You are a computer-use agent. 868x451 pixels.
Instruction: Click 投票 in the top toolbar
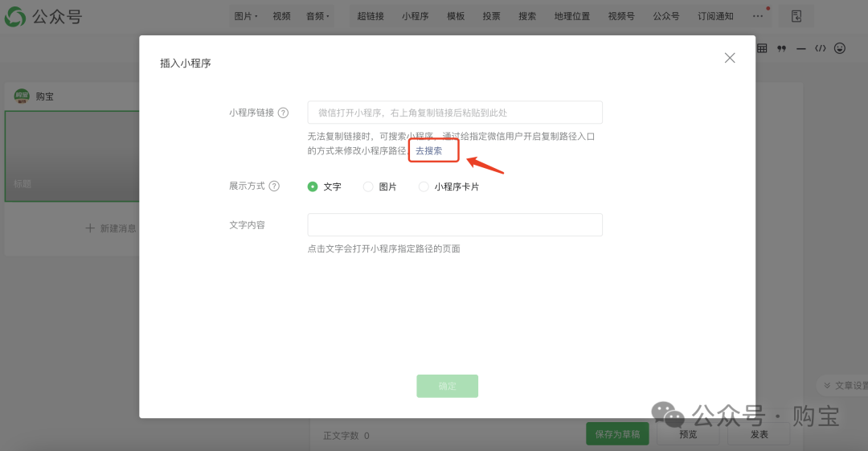click(491, 16)
